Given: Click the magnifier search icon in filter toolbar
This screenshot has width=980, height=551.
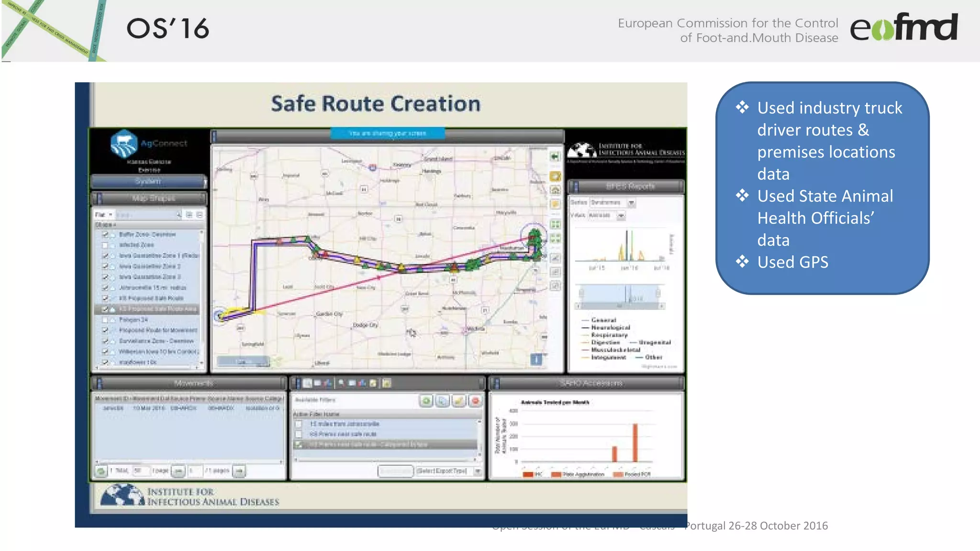Looking at the screenshot, I should (341, 383).
